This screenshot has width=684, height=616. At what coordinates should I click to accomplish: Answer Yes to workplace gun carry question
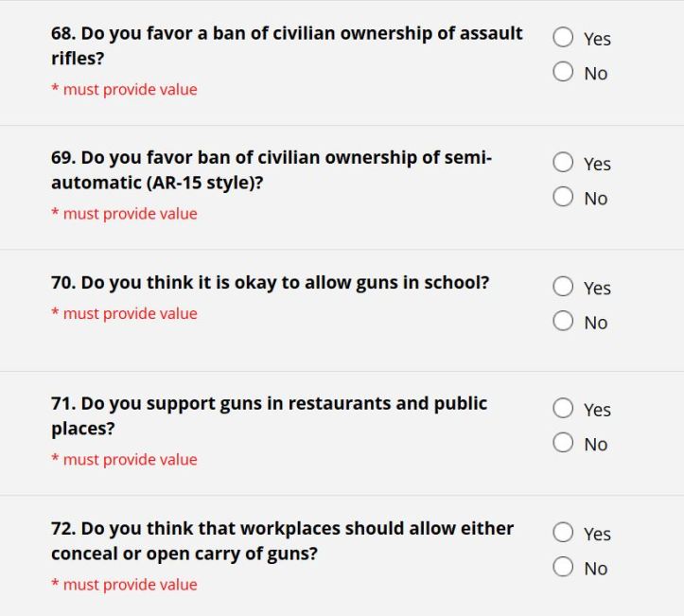click(x=564, y=533)
